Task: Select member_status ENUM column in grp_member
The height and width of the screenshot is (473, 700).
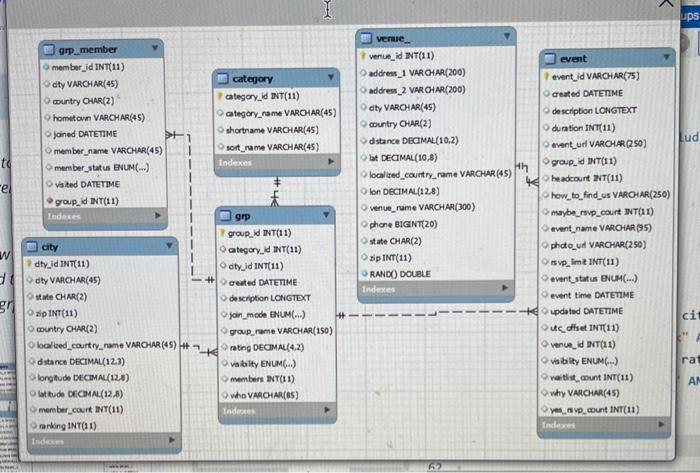Action: [x=101, y=168]
